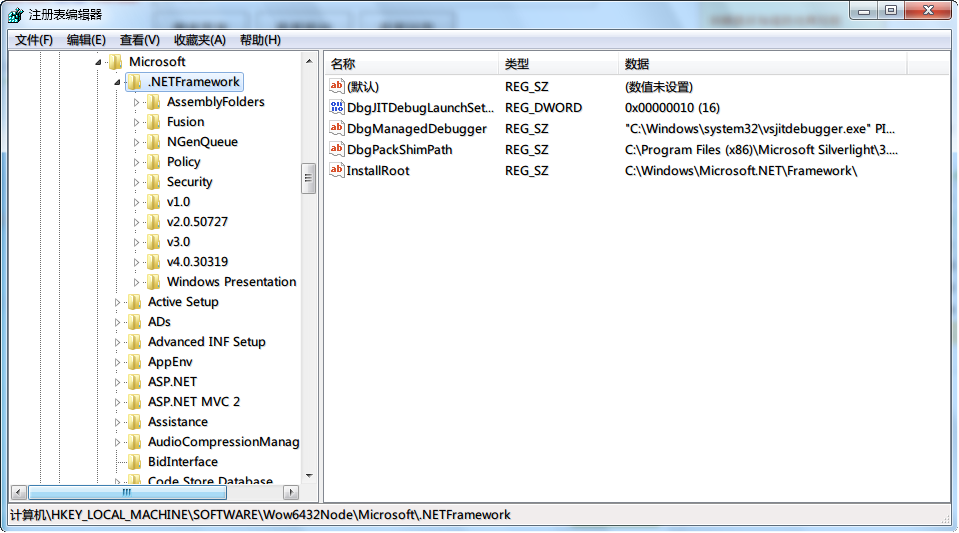Sort by the 类型 column header

[558, 64]
